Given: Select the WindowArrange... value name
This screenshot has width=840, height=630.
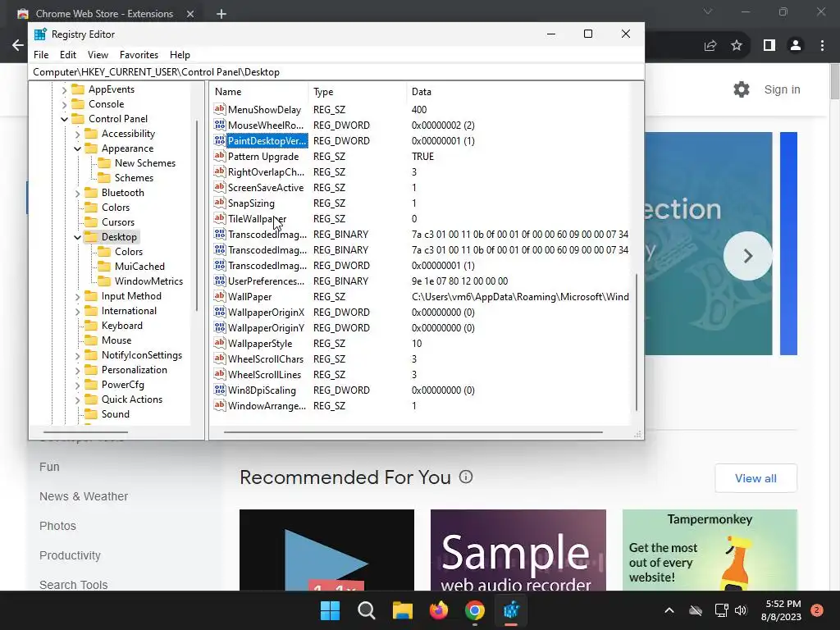Looking at the screenshot, I should click(x=267, y=405).
